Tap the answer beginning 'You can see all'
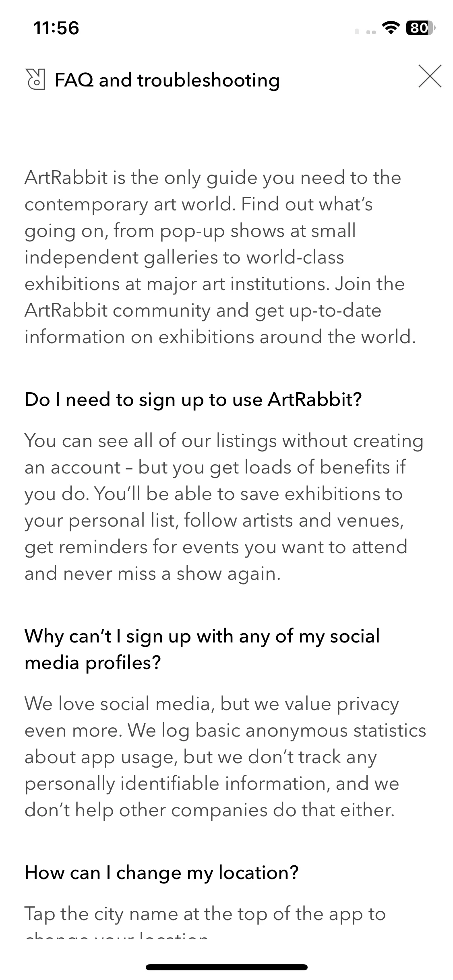The width and height of the screenshot is (453, 980). pyautogui.click(x=224, y=507)
